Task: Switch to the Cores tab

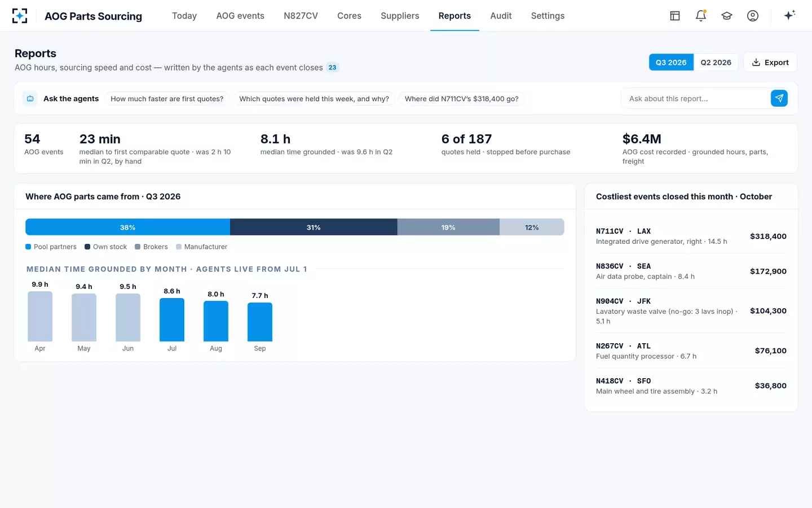Action: click(x=349, y=16)
